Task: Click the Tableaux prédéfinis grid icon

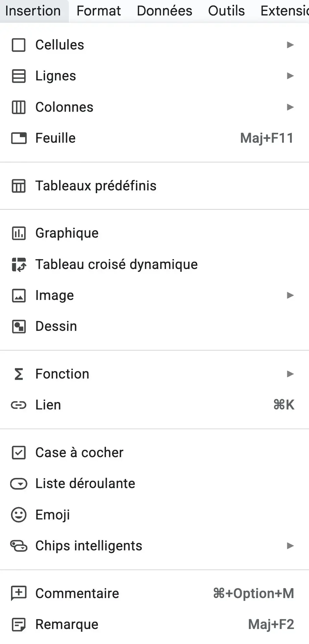Action: click(x=19, y=186)
